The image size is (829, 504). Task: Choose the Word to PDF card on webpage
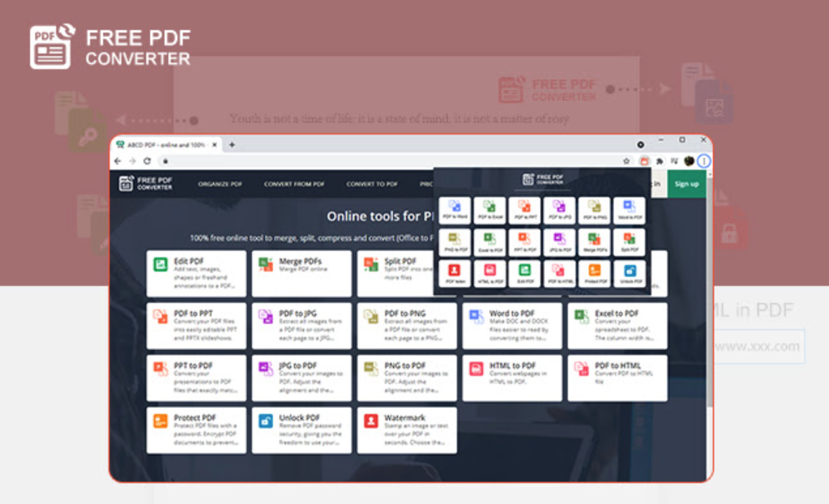(512, 326)
